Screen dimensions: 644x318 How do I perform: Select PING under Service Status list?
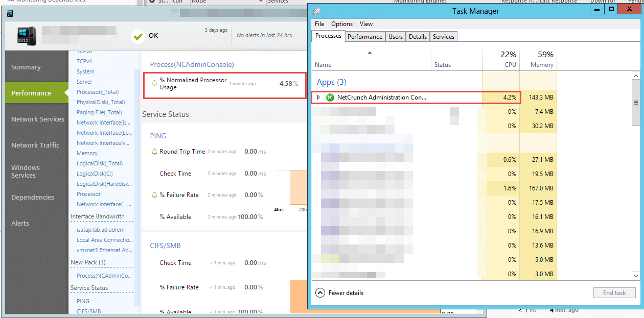point(83,301)
